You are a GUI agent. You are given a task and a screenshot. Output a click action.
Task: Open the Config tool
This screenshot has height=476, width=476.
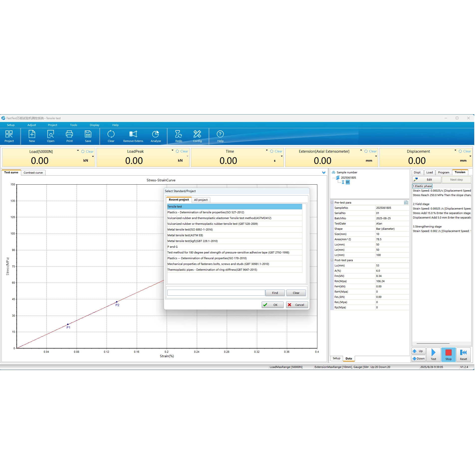[197, 136]
